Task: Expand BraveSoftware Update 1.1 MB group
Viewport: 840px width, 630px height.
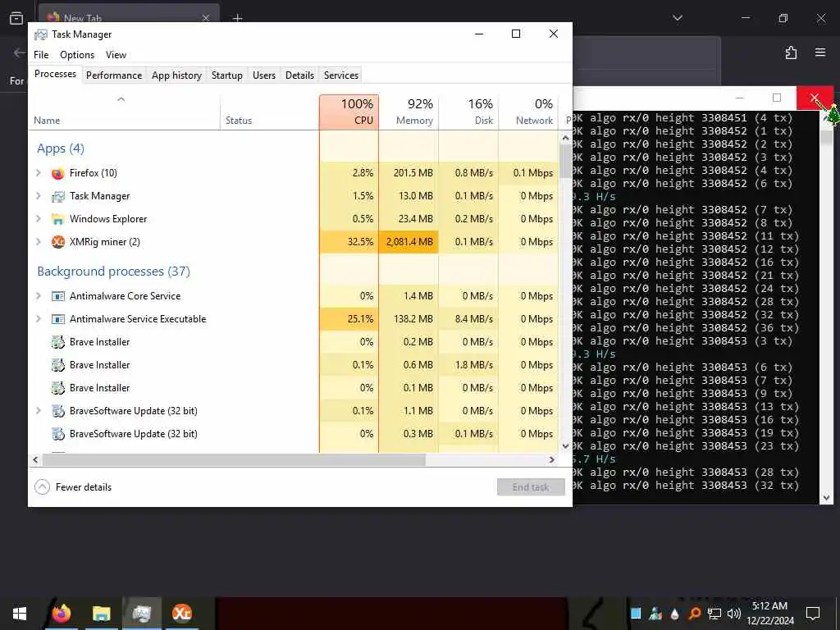Action: 38,411
